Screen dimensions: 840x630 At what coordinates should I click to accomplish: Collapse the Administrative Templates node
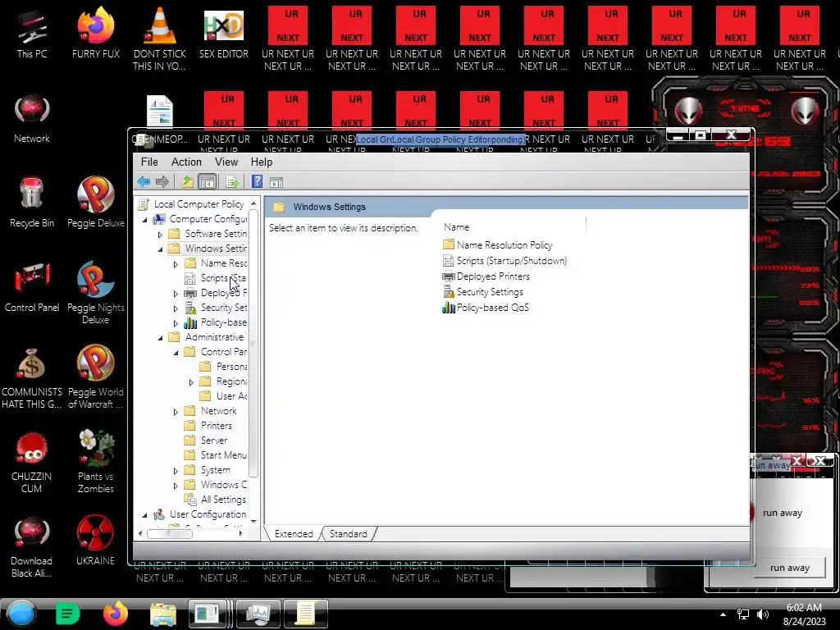(x=160, y=338)
